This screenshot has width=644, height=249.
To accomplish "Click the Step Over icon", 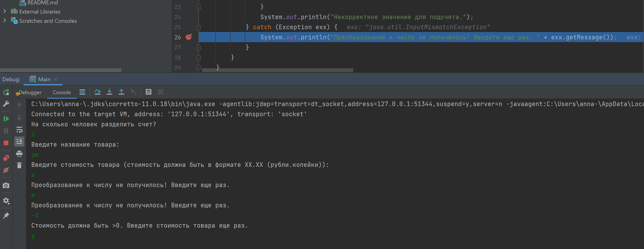I will point(98,92).
